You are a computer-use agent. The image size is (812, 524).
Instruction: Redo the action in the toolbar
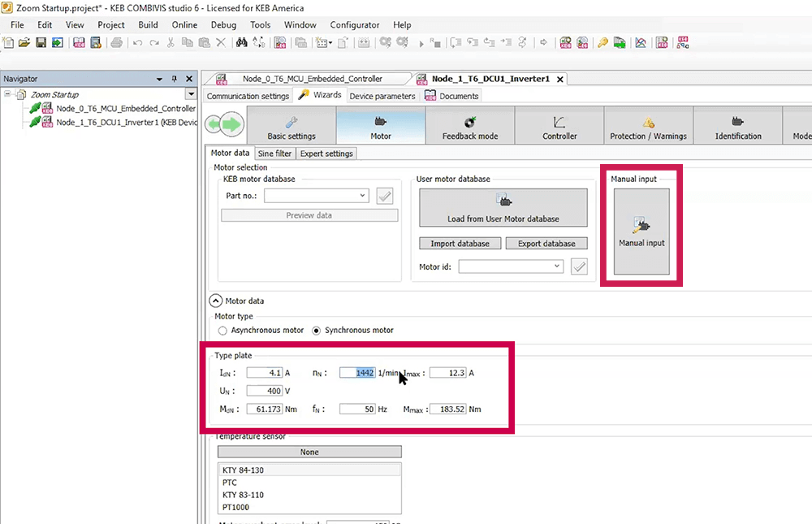(x=154, y=43)
